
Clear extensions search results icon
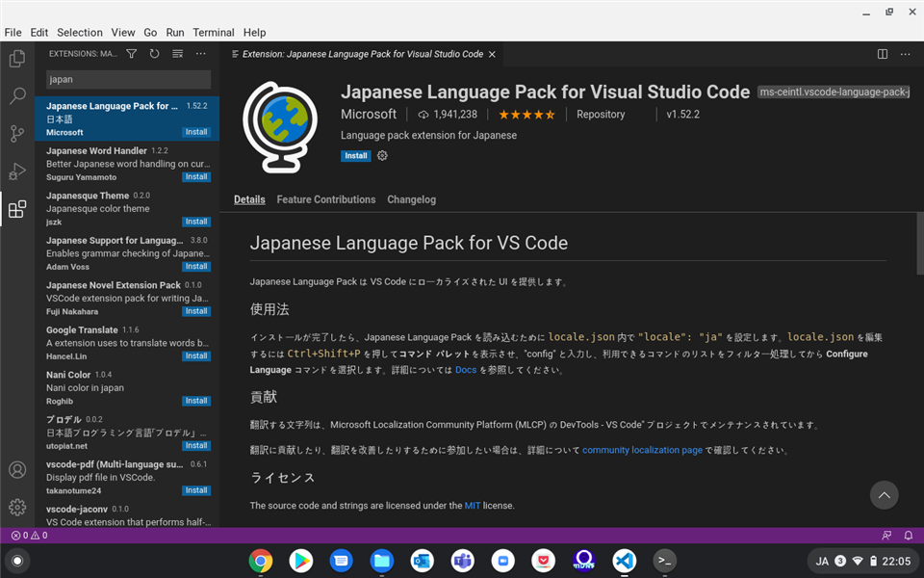(177, 54)
